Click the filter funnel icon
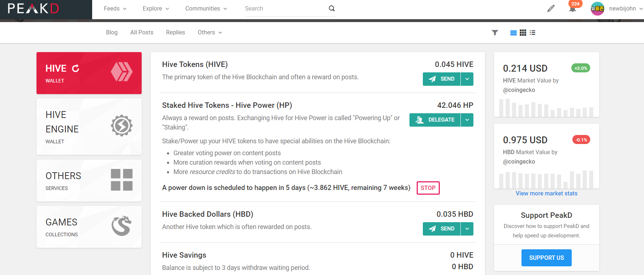The height and width of the screenshot is (275, 644). (x=495, y=33)
